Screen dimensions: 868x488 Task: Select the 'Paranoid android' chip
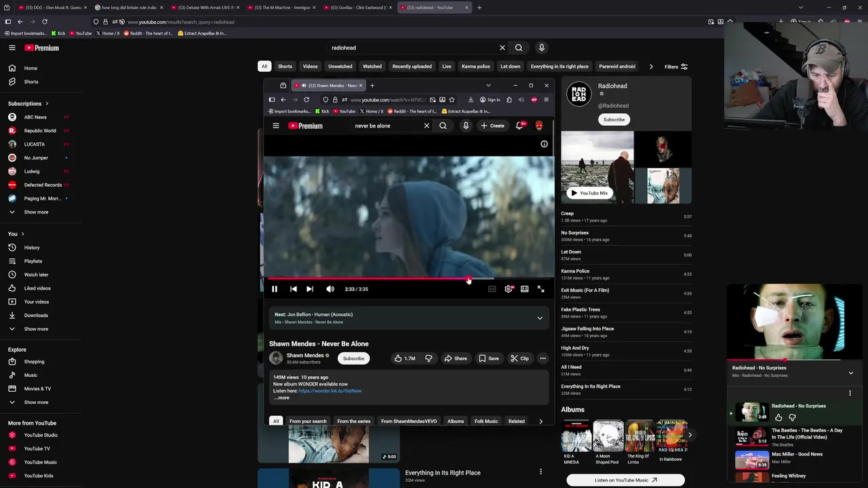pos(617,66)
